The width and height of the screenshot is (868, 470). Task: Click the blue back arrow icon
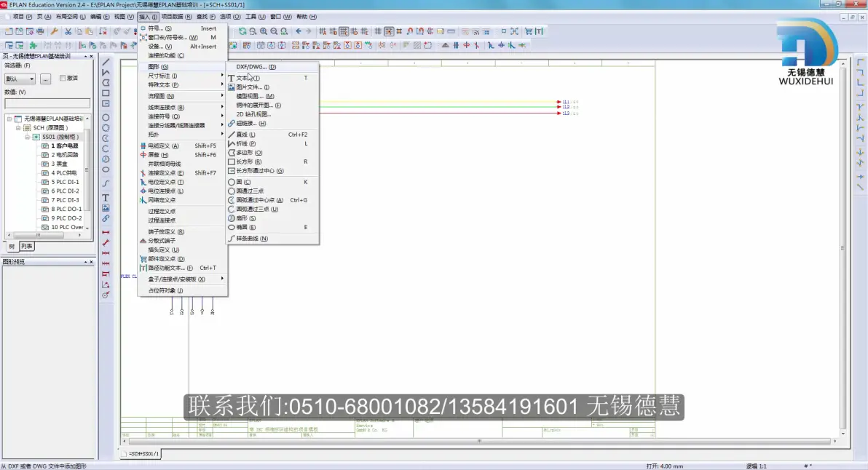point(299,31)
